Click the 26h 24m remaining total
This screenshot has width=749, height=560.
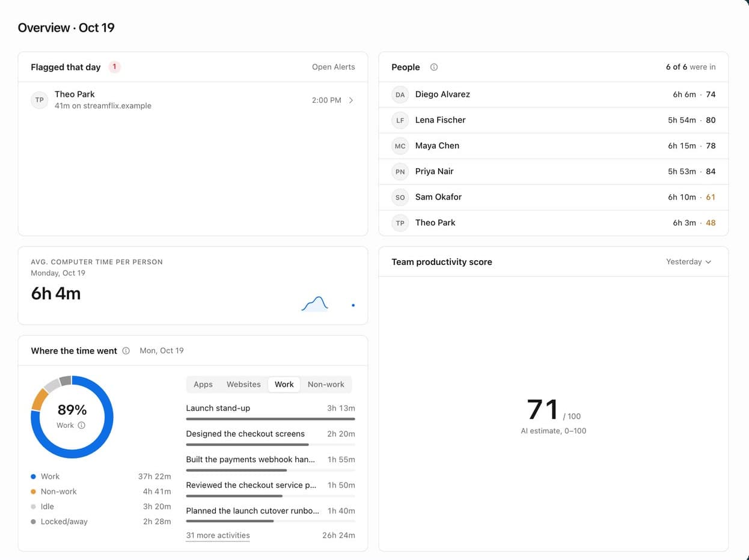pos(338,535)
